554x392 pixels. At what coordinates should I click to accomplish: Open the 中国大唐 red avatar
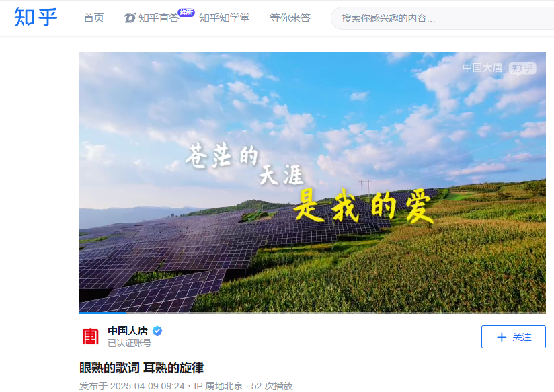tap(90, 336)
